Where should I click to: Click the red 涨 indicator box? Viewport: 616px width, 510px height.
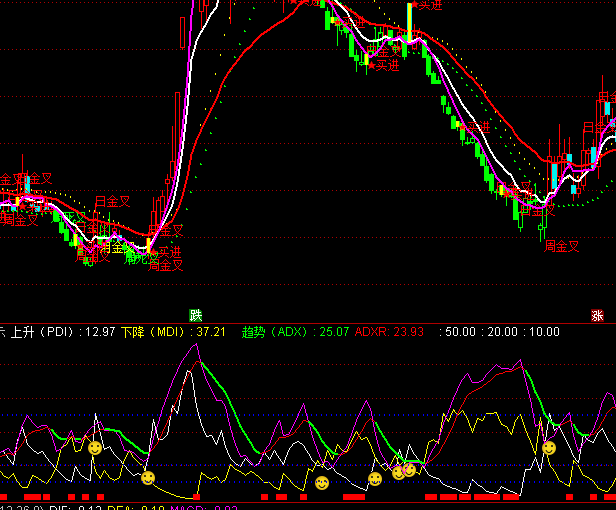tap(597, 315)
